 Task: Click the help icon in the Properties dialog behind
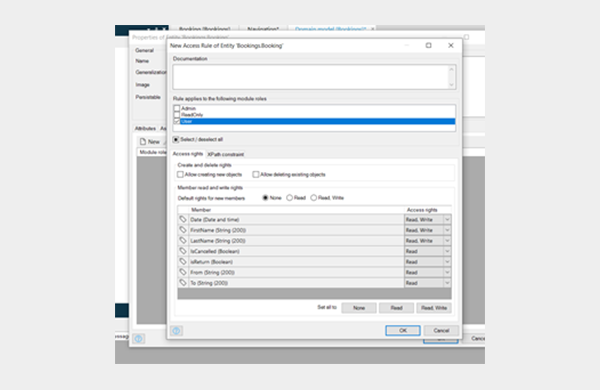(139, 338)
